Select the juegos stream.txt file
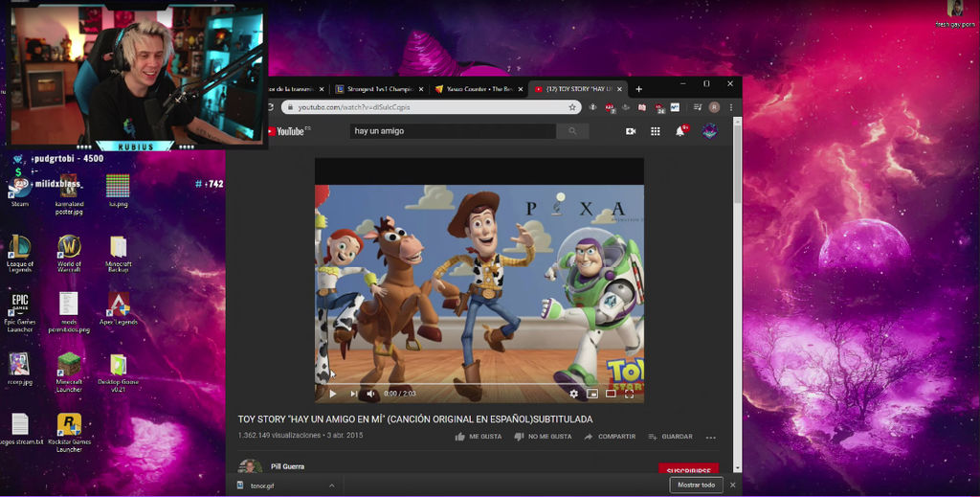The image size is (980, 497). 21,429
